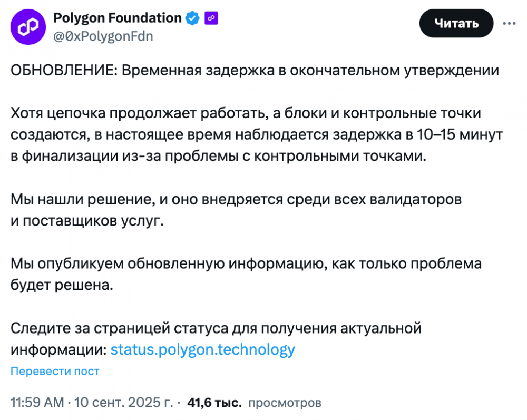This screenshot has width=527, height=420.
Task: Click the Мы нашли решение paragraph
Action: [236, 210]
